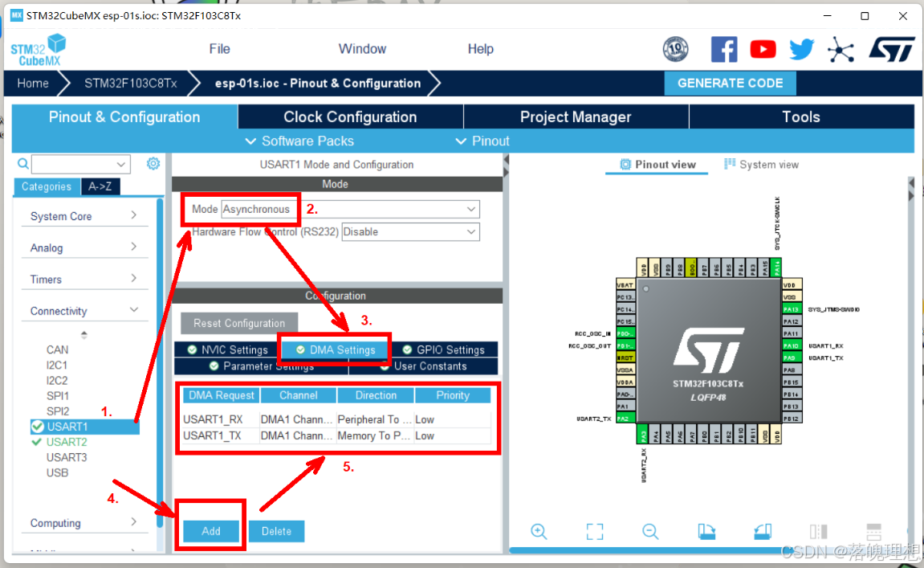Open the search box dropdown arrow
The image size is (924, 568).
pos(120,164)
